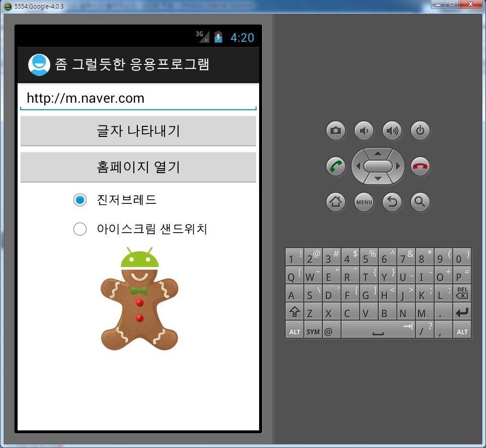Viewport: 486px width, 448px height.
Task: Click the 5 percent key
Action: 369,257
